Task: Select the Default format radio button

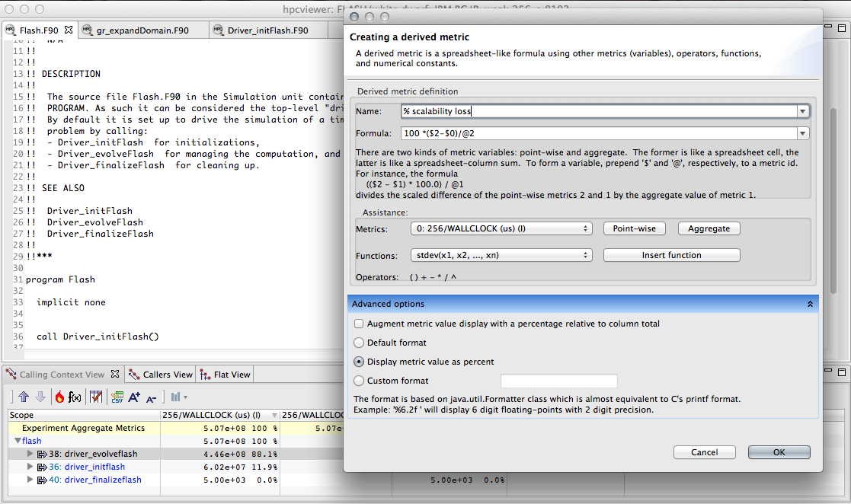Action: (359, 343)
